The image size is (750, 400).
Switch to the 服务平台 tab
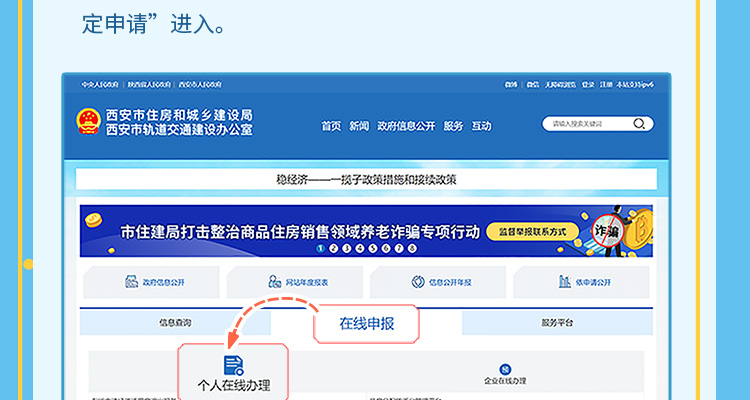coord(557,323)
